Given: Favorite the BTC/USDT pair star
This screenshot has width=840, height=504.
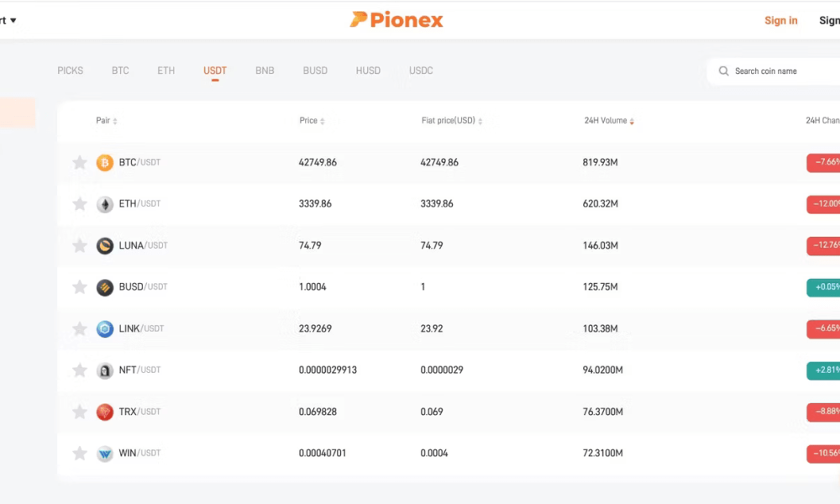Looking at the screenshot, I should (79, 162).
